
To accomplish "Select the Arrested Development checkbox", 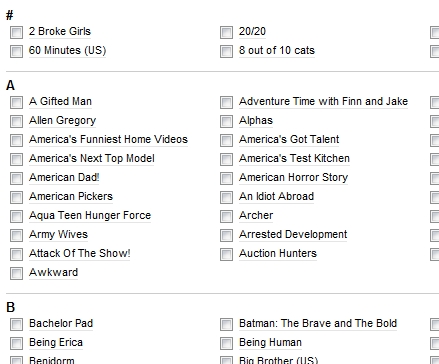I will (226, 236).
